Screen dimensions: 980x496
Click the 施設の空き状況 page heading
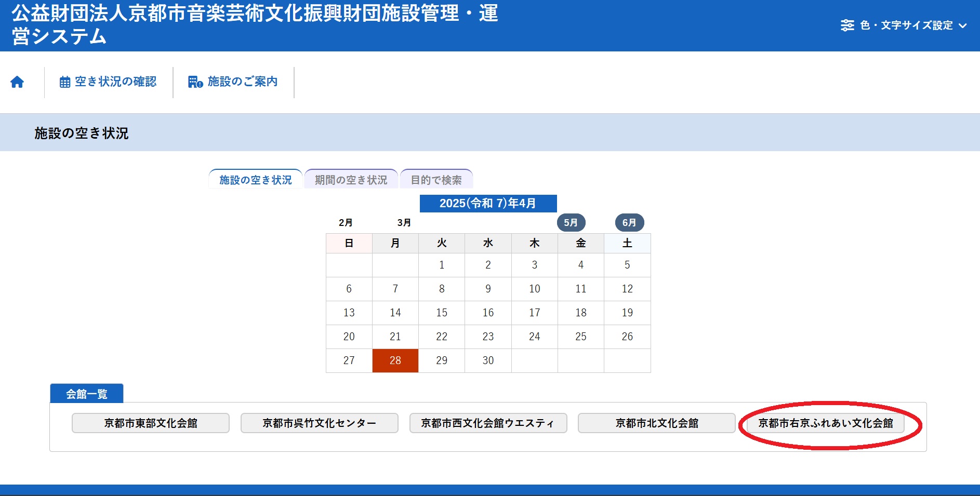tap(82, 133)
